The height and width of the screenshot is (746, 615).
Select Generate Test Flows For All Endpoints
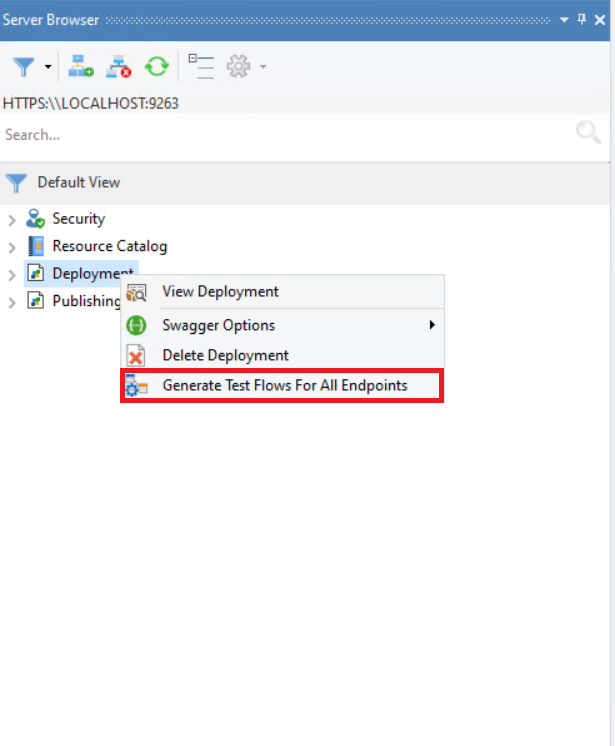click(284, 385)
